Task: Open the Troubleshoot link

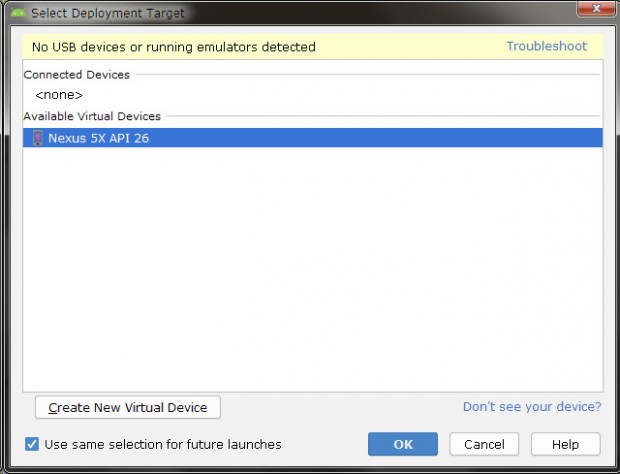Action: click(x=546, y=47)
